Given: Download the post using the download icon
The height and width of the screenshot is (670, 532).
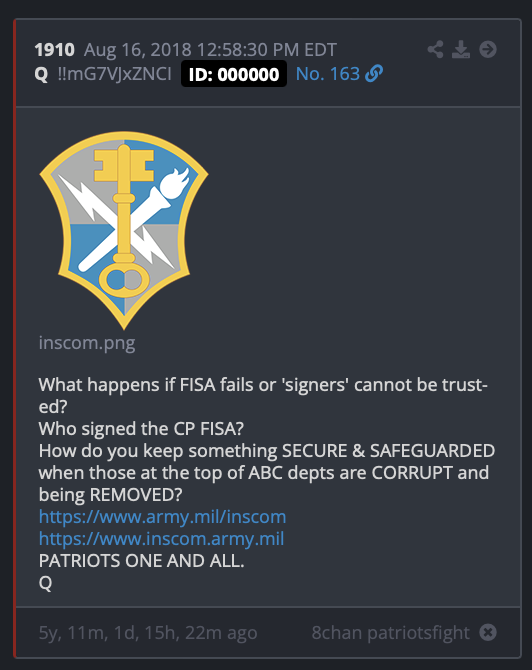Looking at the screenshot, I should coord(461,50).
